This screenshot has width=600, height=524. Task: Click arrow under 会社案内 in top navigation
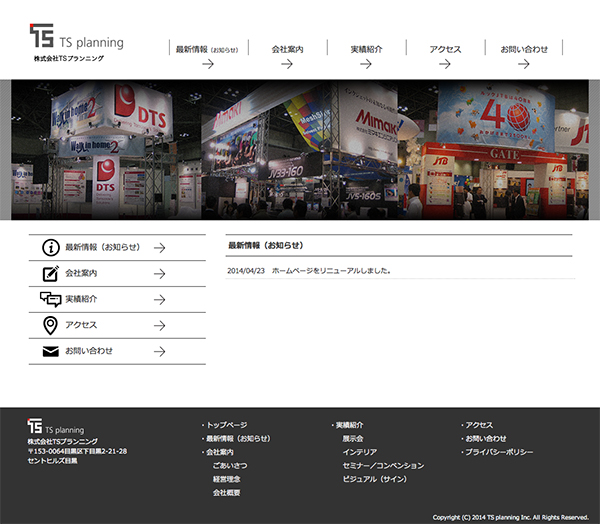287,64
